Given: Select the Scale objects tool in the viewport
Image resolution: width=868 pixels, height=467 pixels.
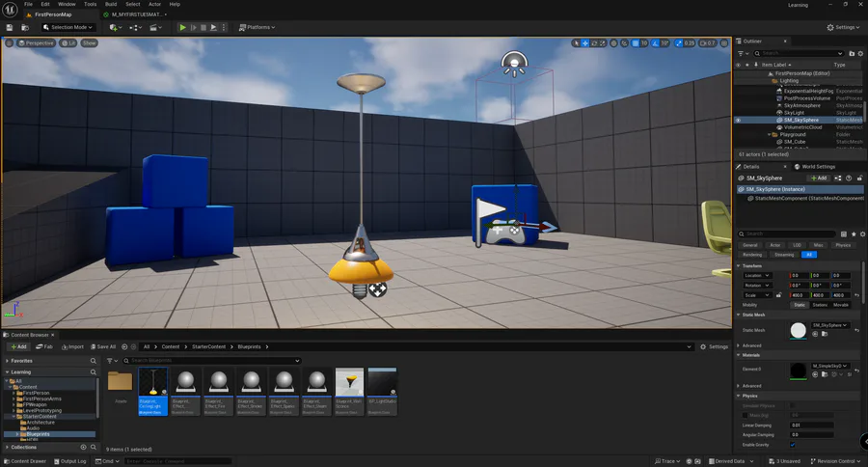Looking at the screenshot, I should click(x=602, y=43).
